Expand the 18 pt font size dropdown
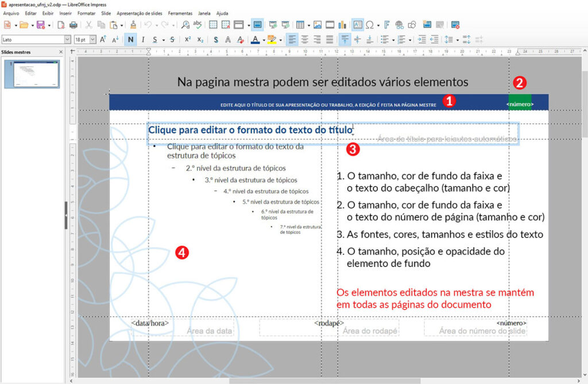 93,40
